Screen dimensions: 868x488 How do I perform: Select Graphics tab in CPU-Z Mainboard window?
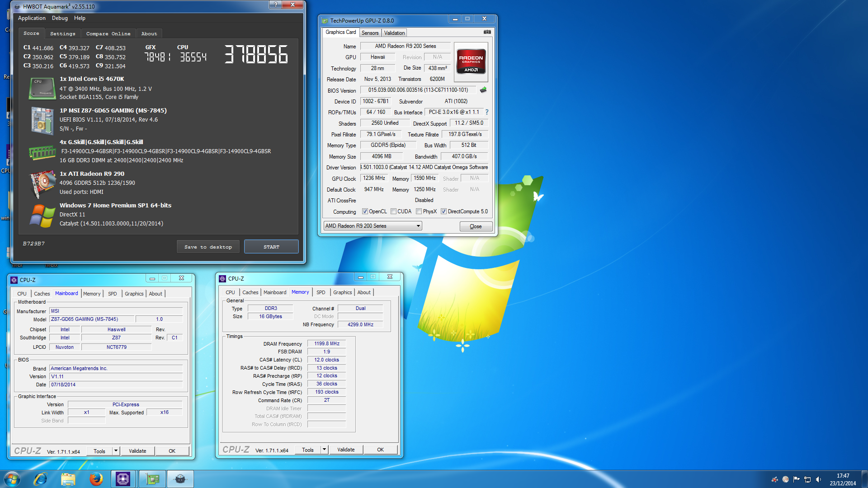coord(134,294)
